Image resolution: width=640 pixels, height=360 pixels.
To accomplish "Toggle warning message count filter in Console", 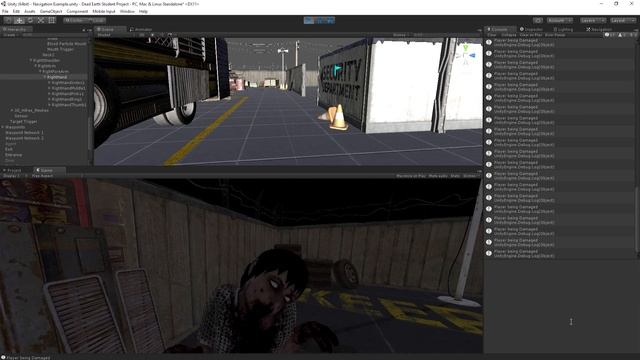I will point(622,35).
